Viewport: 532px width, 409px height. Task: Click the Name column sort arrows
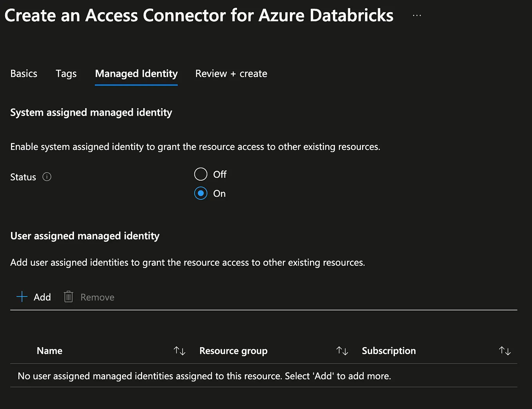click(x=179, y=351)
